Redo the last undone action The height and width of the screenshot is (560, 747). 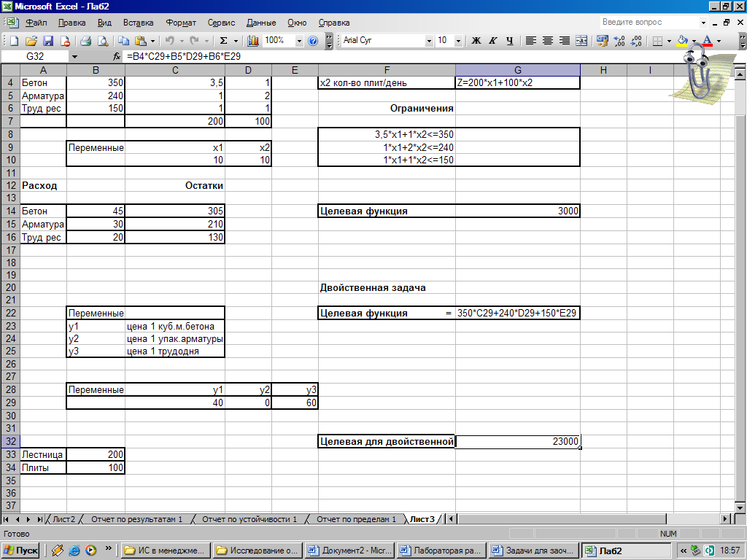pos(194,41)
